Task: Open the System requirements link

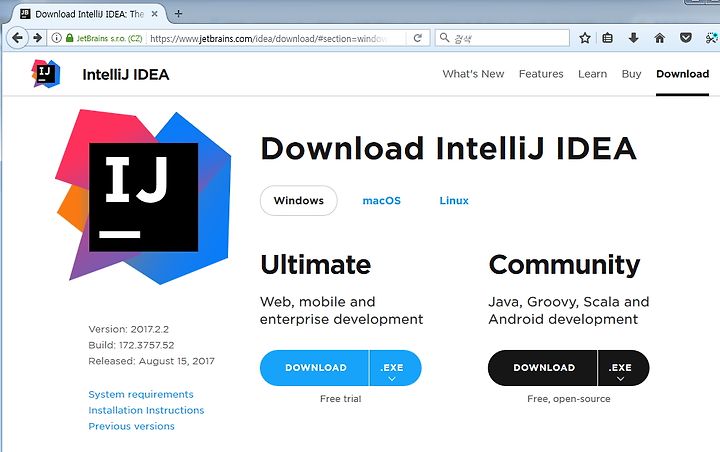Action: 141,394
